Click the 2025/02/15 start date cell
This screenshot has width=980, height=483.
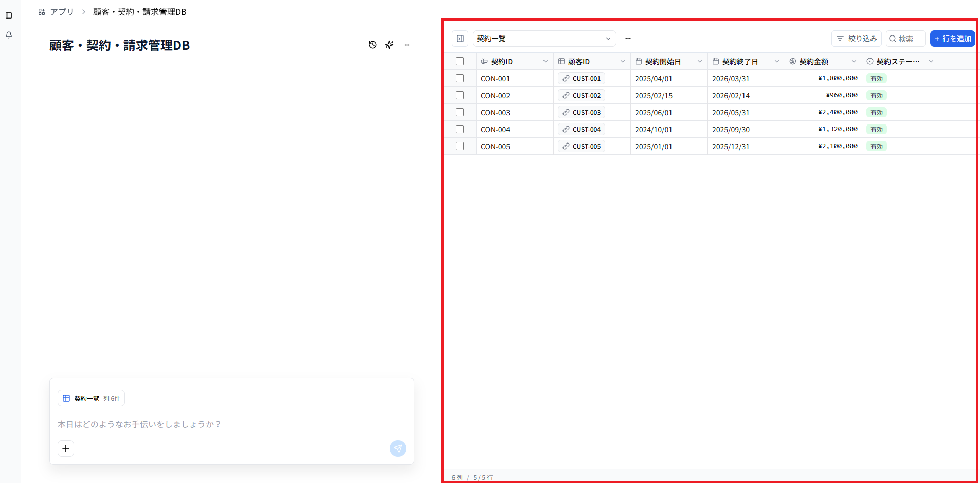pyautogui.click(x=669, y=96)
